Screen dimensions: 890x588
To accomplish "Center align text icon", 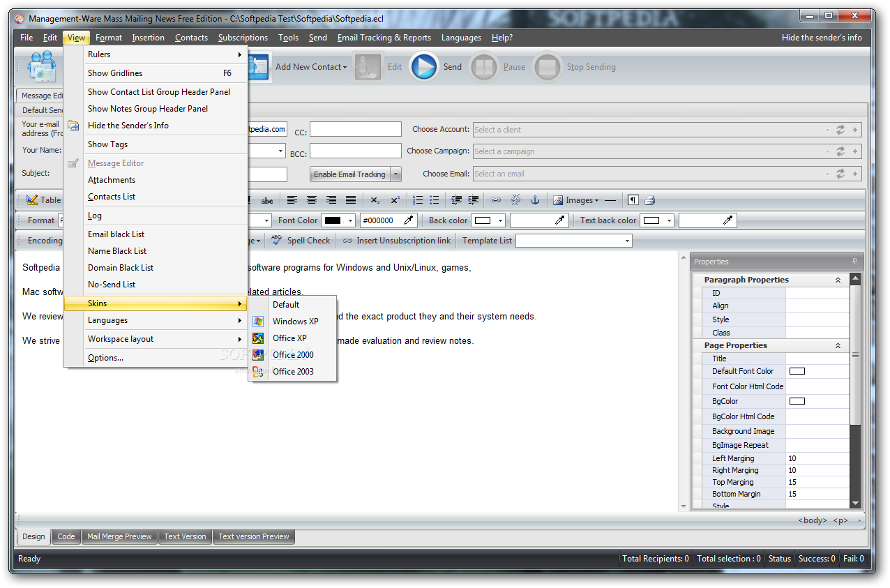I will [x=312, y=200].
